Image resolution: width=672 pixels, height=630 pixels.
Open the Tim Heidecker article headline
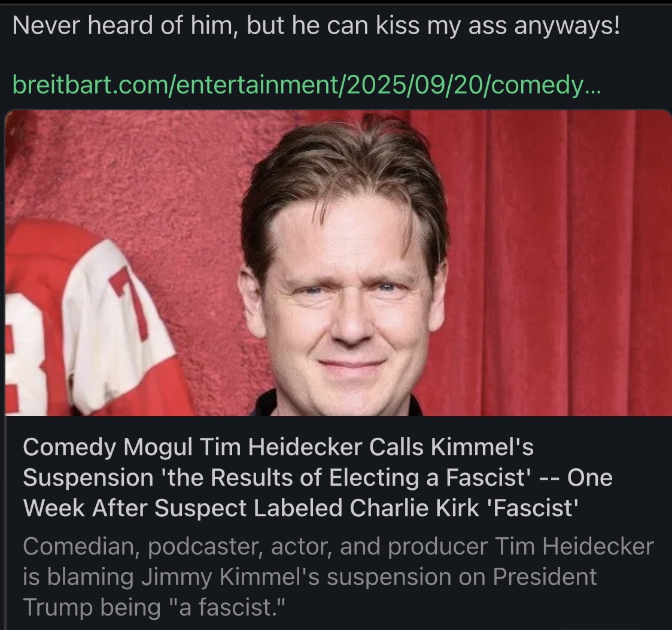click(x=318, y=477)
